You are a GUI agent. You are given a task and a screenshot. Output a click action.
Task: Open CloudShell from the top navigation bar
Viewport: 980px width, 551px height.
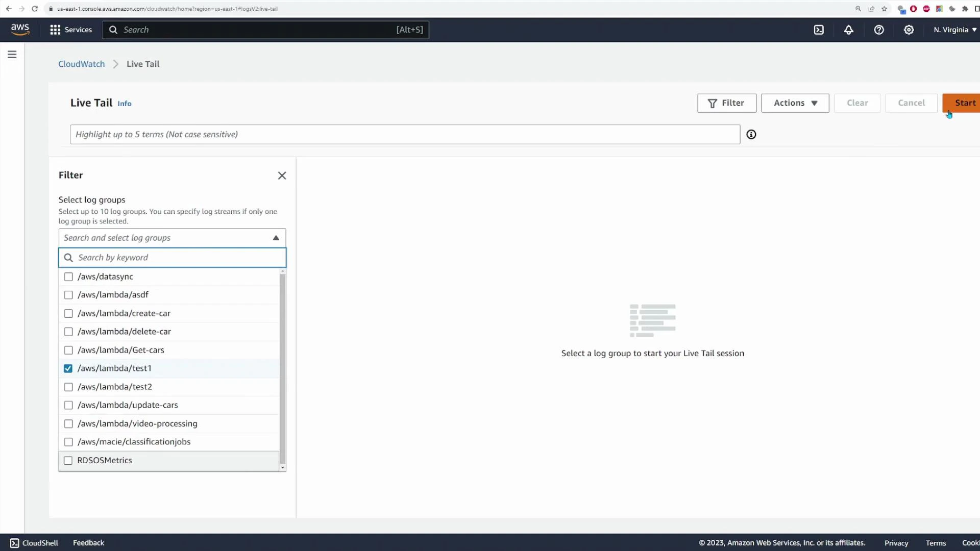[x=819, y=30]
